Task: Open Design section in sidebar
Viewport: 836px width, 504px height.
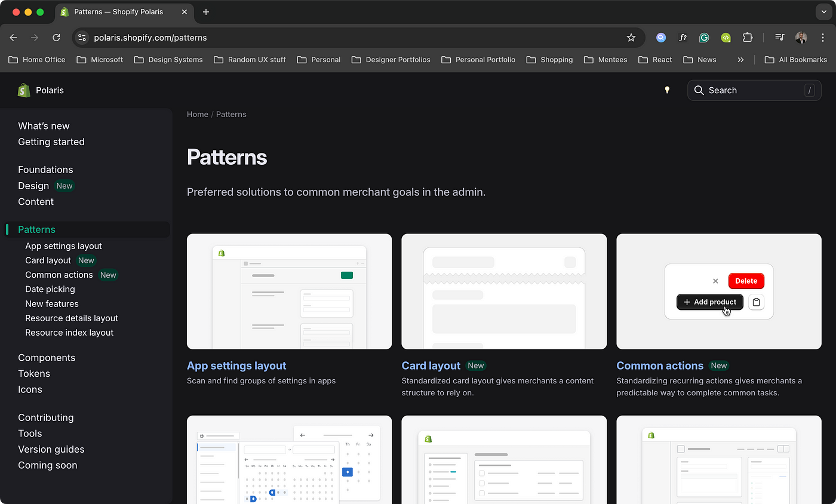Action: point(33,186)
